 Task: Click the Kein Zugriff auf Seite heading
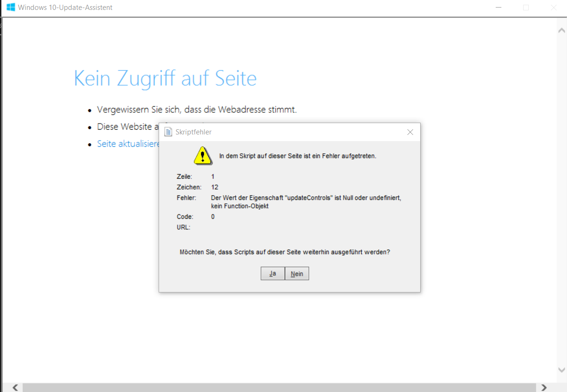[x=165, y=78]
